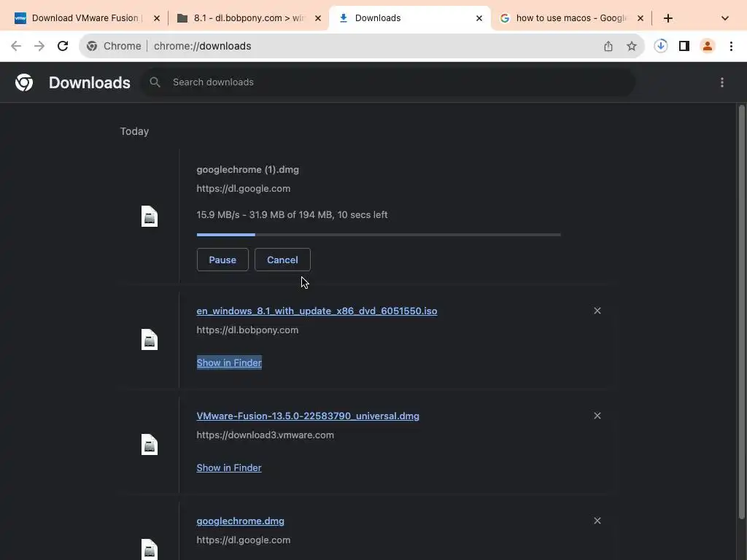Open the Downloads page more actions menu
Image resolution: width=747 pixels, height=560 pixels.
[x=721, y=82]
